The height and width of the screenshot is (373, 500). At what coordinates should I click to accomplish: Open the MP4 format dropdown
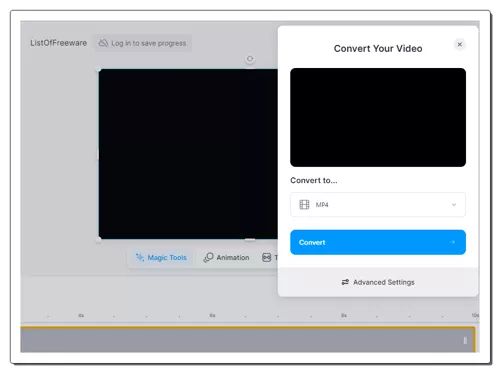coord(378,205)
